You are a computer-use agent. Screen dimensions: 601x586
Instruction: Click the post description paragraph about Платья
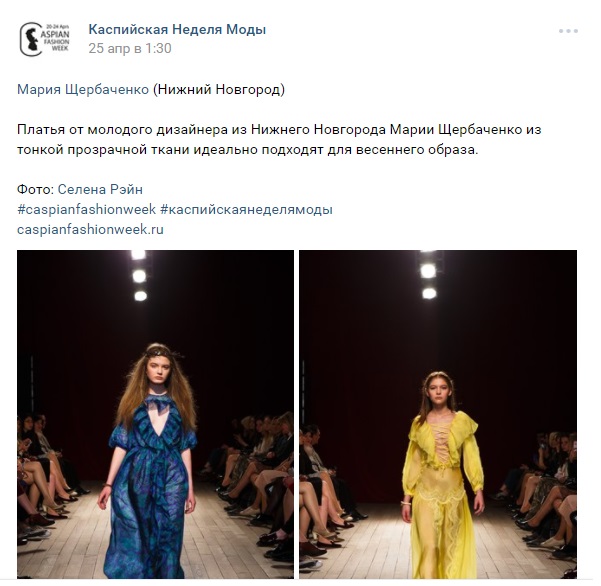(x=279, y=140)
